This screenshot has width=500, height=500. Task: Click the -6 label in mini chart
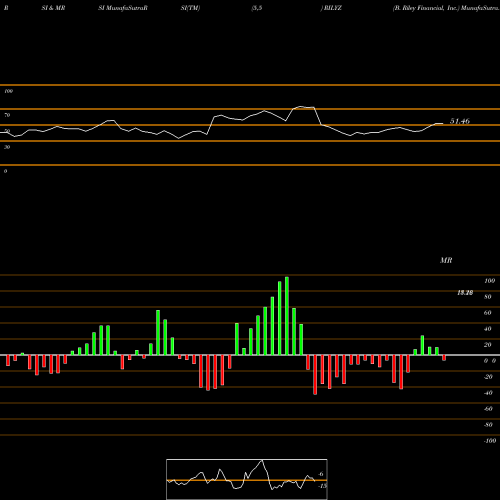click(x=320, y=474)
